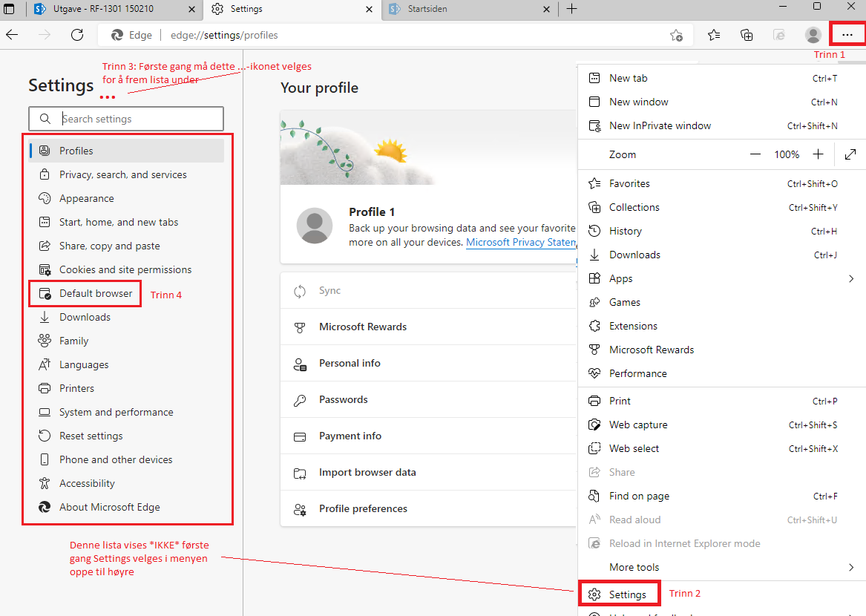Expand the More tools submenu
This screenshot has height=616, width=866.
pyautogui.click(x=722, y=568)
